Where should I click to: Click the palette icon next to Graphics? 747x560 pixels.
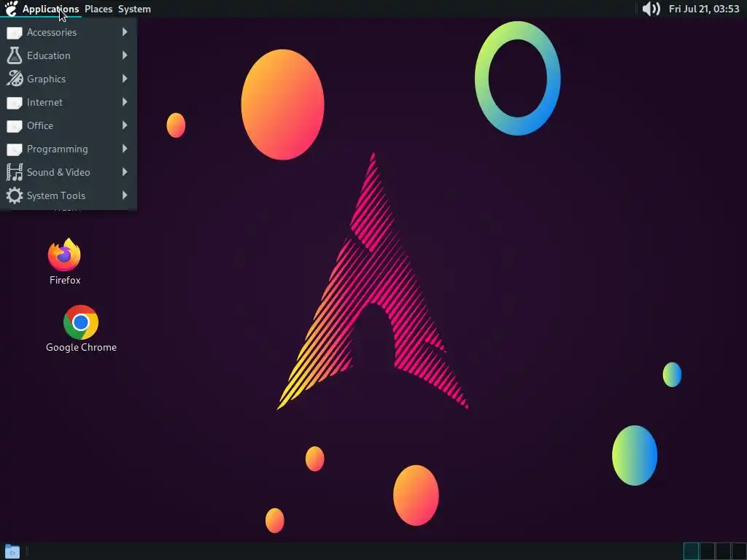15,79
